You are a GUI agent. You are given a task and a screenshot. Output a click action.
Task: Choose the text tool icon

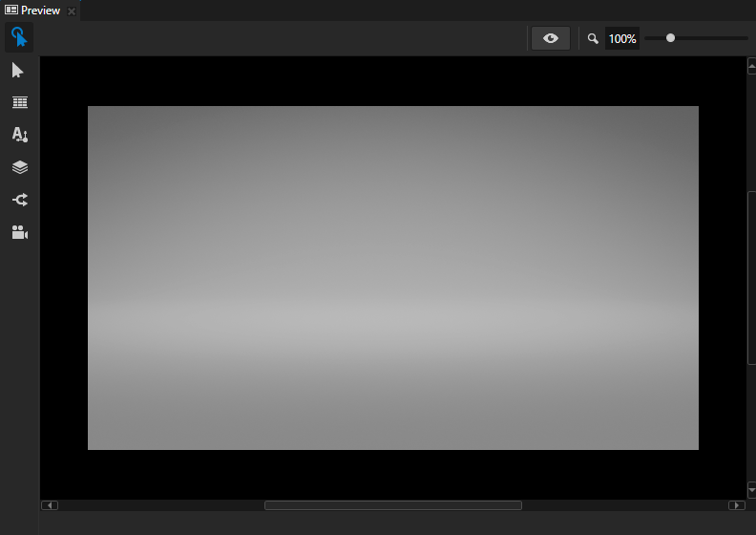19,135
